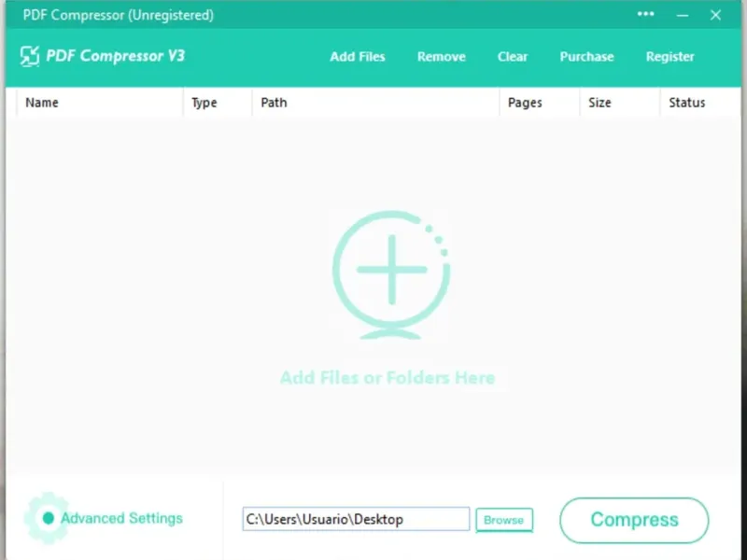Sort by the Path column header
Screen dimensions: 747x560
[x=375, y=103]
